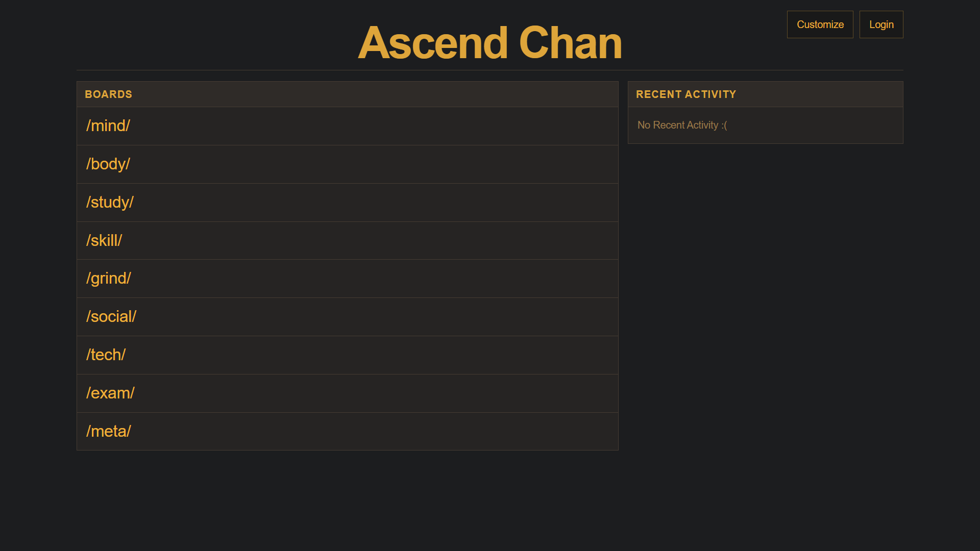This screenshot has width=980, height=551.
Task: Click the Login button
Action: pyautogui.click(x=881, y=24)
